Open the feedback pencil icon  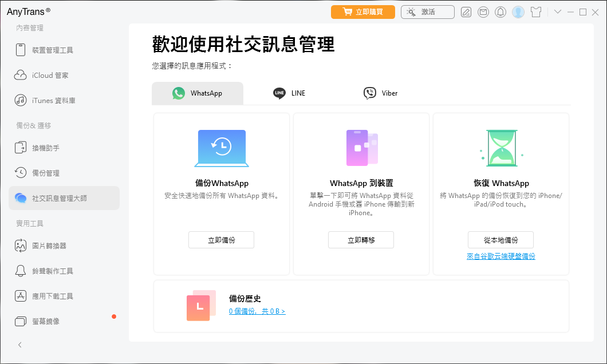click(466, 11)
